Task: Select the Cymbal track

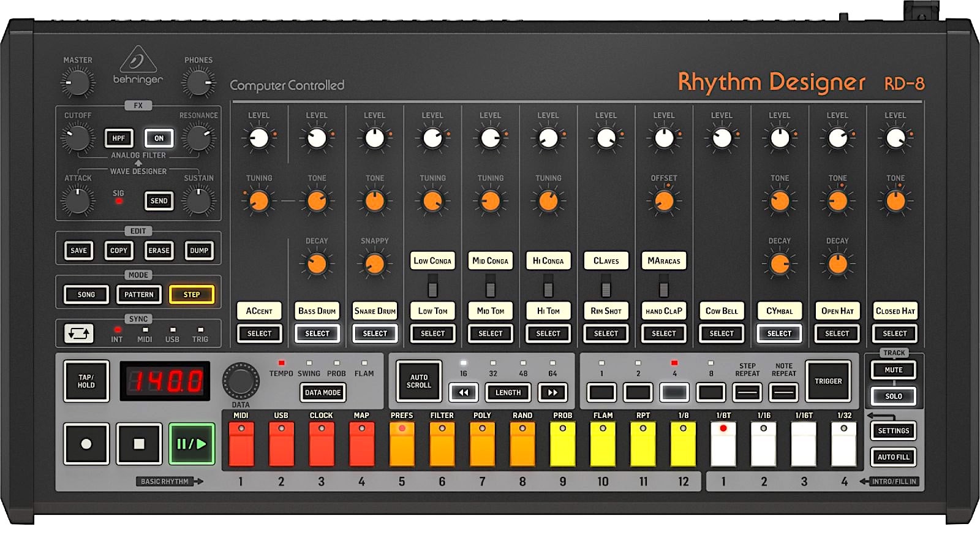Action: tap(779, 333)
